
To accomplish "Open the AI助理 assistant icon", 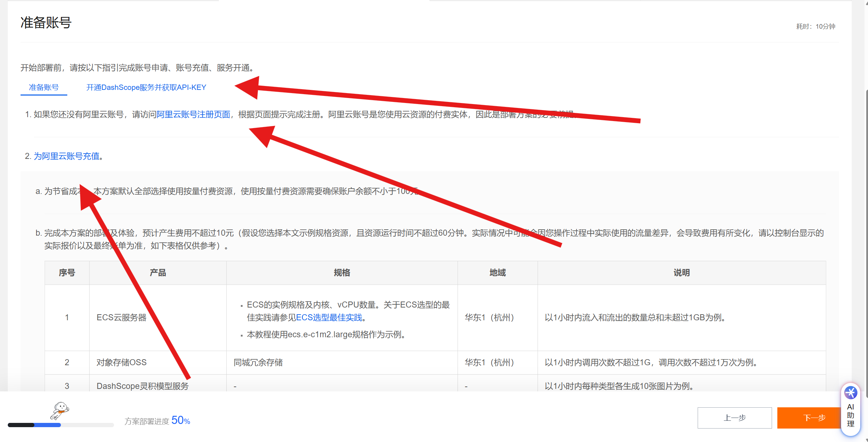I will 850,393.
